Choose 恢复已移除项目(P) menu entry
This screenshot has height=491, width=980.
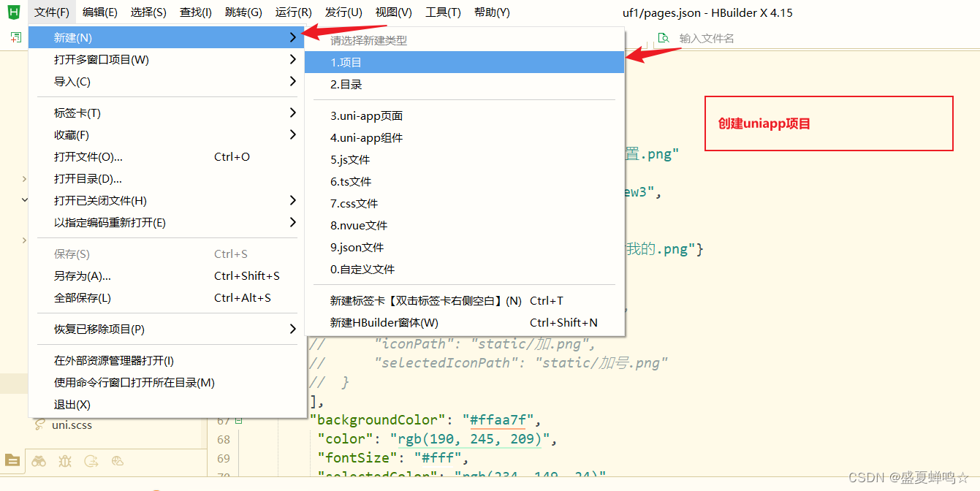point(167,329)
